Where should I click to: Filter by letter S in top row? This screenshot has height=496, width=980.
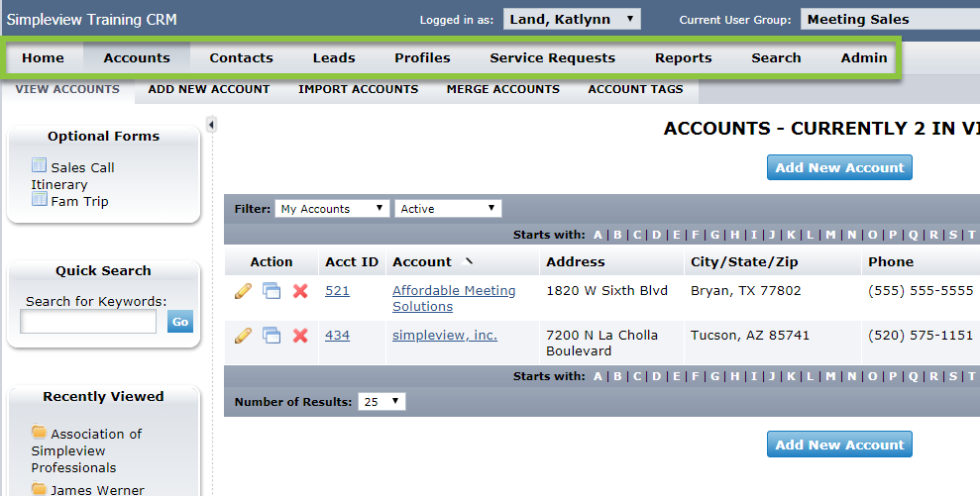pyautogui.click(x=953, y=235)
